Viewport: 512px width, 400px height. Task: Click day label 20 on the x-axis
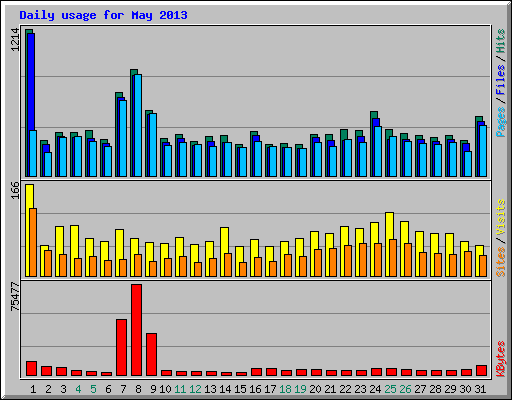[x=315, y=389]
